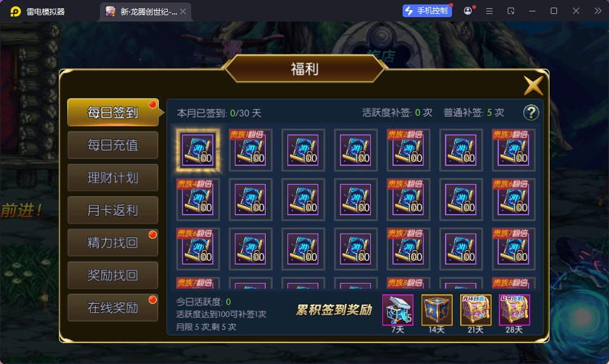Open the 14天 blue star box reward
The height and width of the screenshot is (364, 609).
[437, 310]
